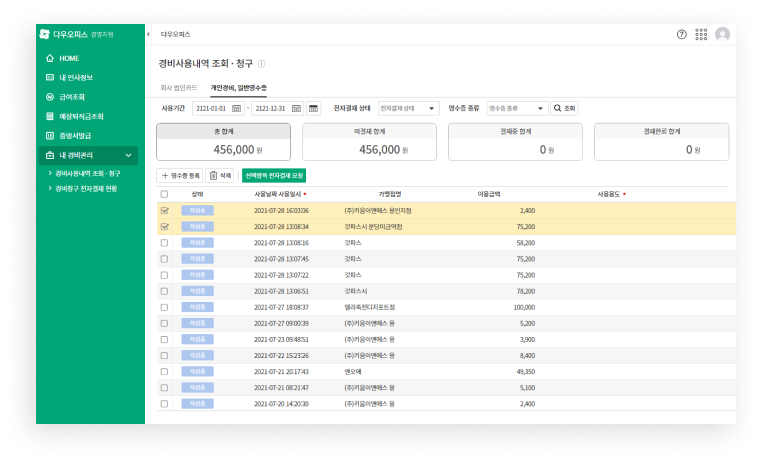This screenshot has height=461, width=761.
Task: Select the 개인경비, 일반영수증 tab
Action: pos(238,88)
